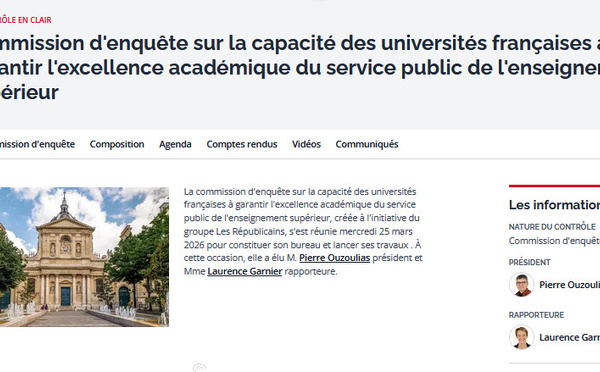The width and height of the screenshot is (600, 372).
Task: Click Pierre Ouzoulias portrait in sidebar
Action: (x=521, y=285)
